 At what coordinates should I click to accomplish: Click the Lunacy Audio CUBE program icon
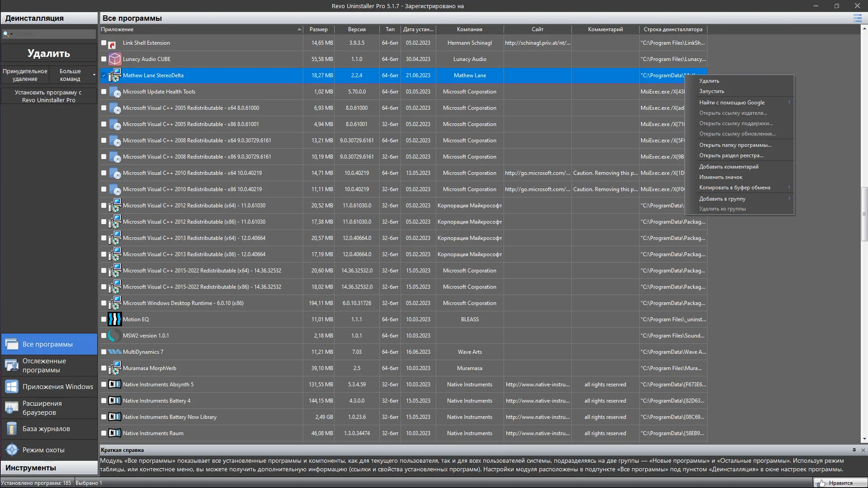pyautogui.click(x=115, y=59)
